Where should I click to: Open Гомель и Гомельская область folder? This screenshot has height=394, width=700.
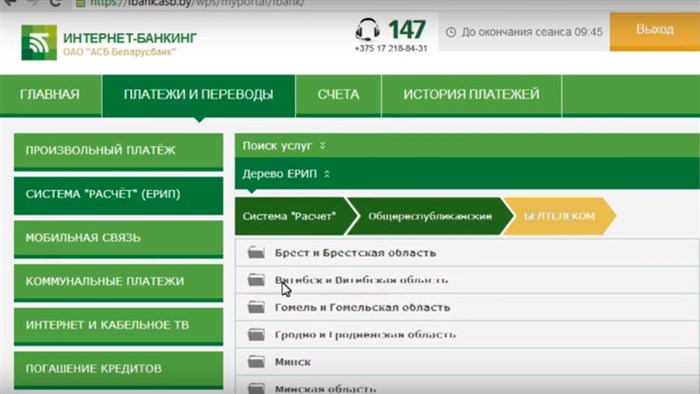(x=467, y=307)
